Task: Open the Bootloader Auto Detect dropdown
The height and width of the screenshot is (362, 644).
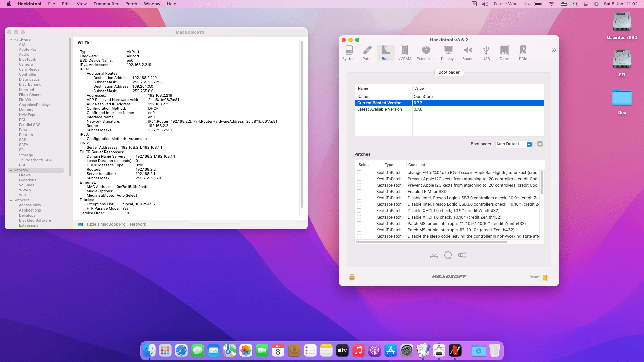Action: (514, 144)
